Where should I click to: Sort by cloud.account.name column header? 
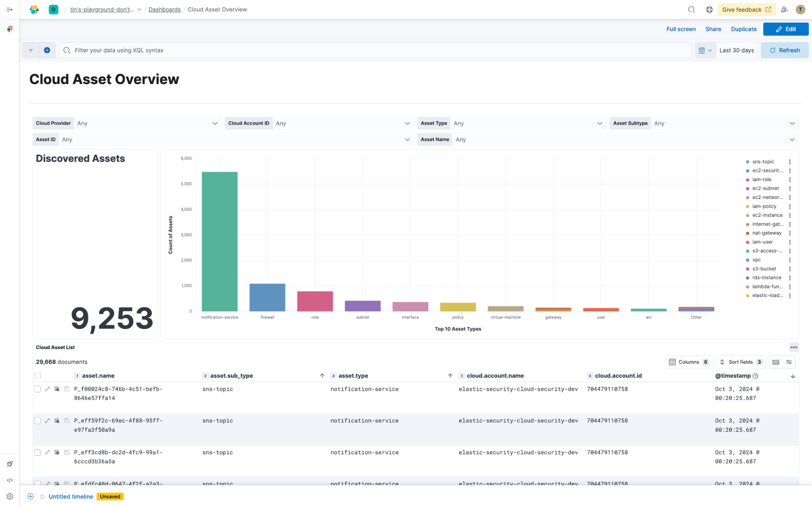click(495, 376)
